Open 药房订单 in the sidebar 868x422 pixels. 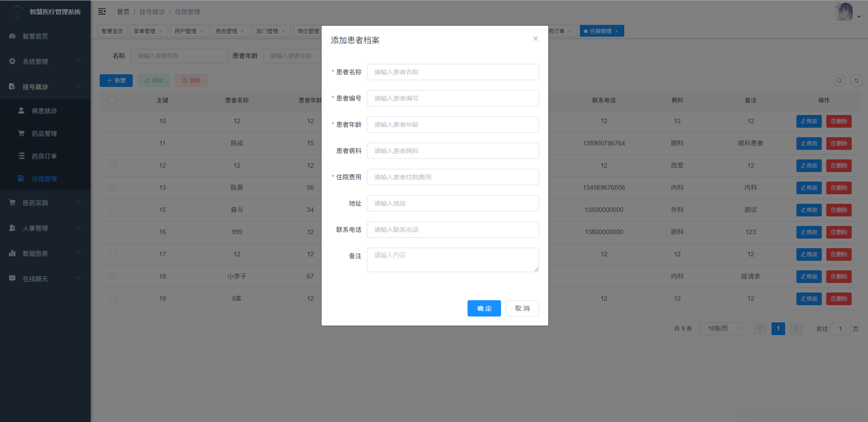pos(43,156)
